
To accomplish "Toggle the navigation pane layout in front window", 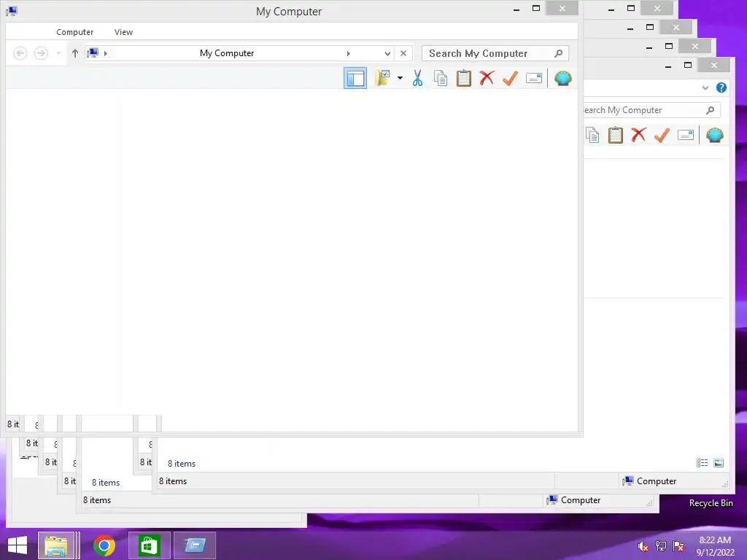I will pos(355,78).
